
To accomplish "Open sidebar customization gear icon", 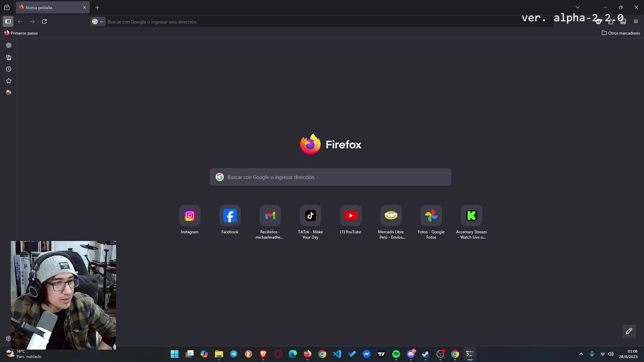I will point(9,338).
